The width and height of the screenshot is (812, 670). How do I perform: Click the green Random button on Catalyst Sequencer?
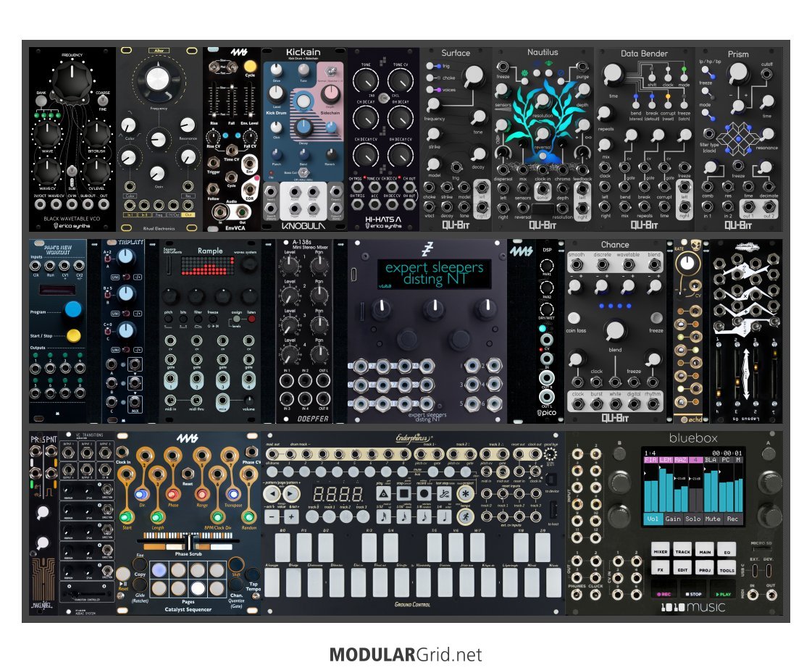coord(248,516)
